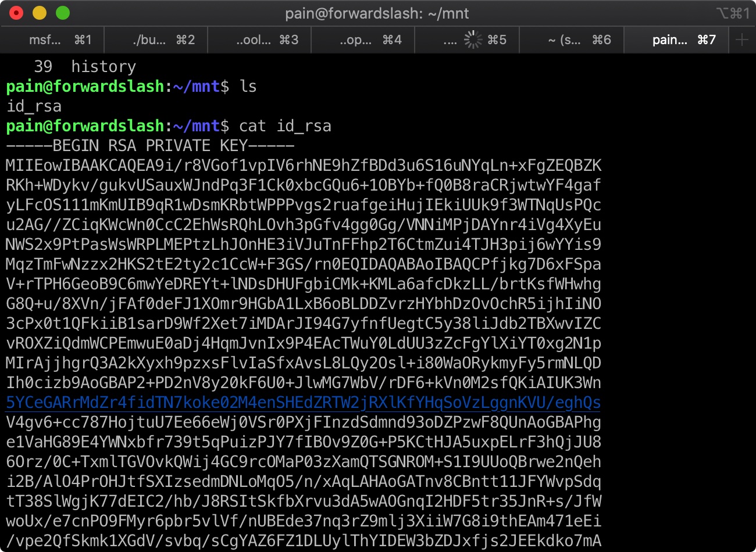Click the key line starting with 3cPx0t1QFkiiB1sar
This screenshot has width=756, height=552.
point(304,324)
